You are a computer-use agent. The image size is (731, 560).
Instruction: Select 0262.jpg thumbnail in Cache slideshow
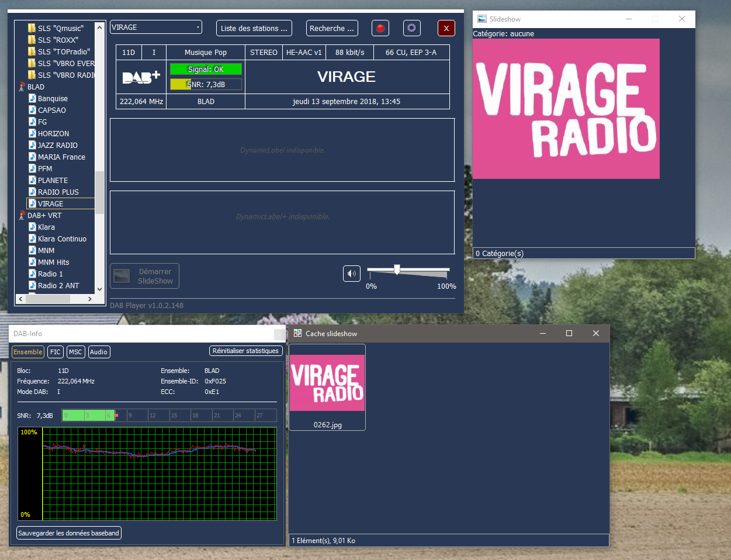coord(327,388)
